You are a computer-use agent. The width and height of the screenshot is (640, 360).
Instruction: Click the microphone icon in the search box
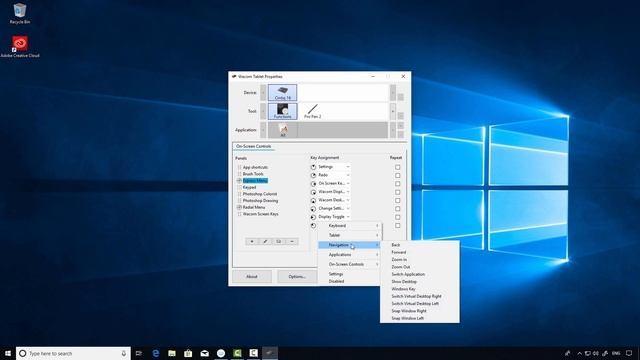pos(124,353)
